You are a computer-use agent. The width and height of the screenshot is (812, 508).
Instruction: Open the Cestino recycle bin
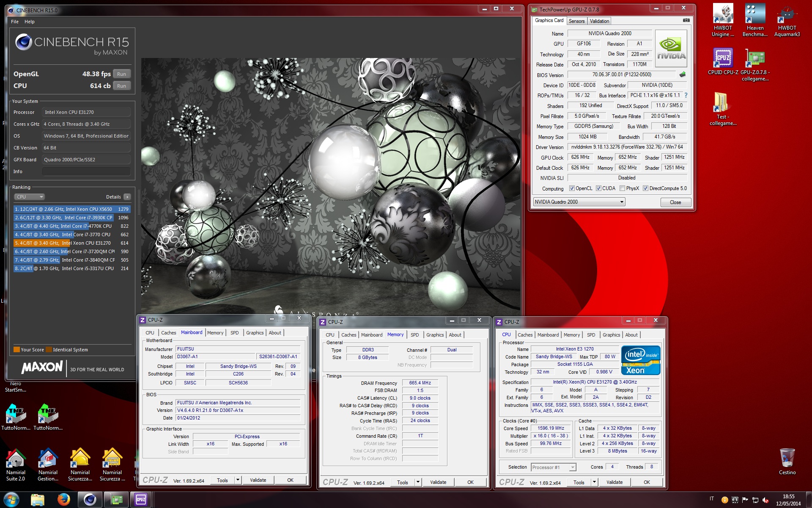pos(787,462)
